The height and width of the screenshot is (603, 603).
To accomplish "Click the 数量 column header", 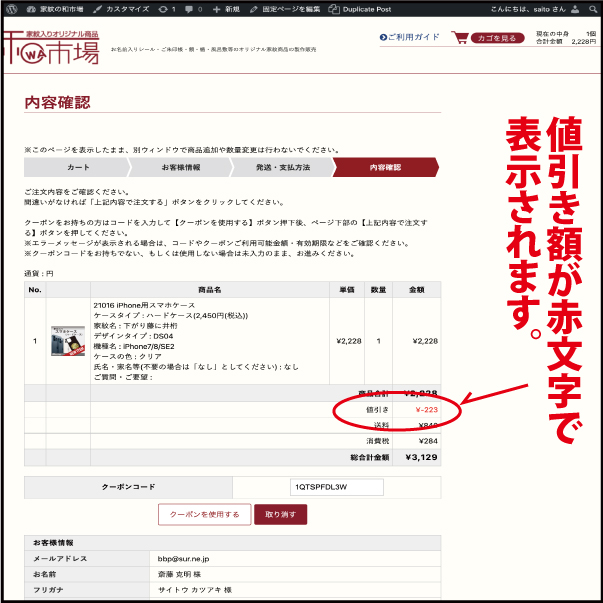I will 378,290.
